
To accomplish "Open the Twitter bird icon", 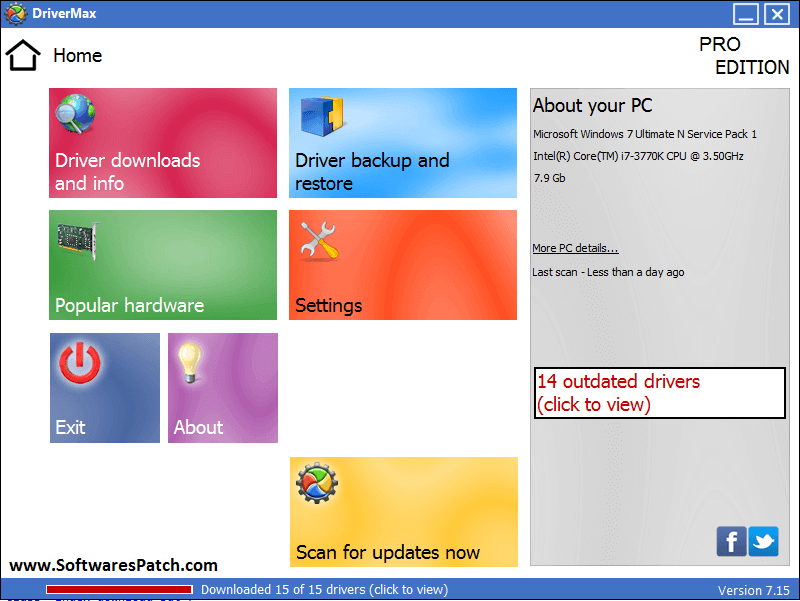I will (x=763, y=541).
